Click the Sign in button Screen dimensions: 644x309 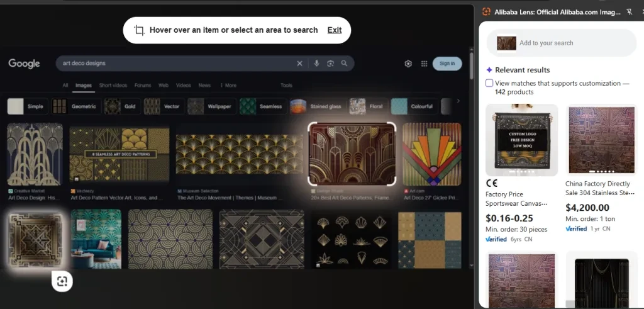pos(447,64)
